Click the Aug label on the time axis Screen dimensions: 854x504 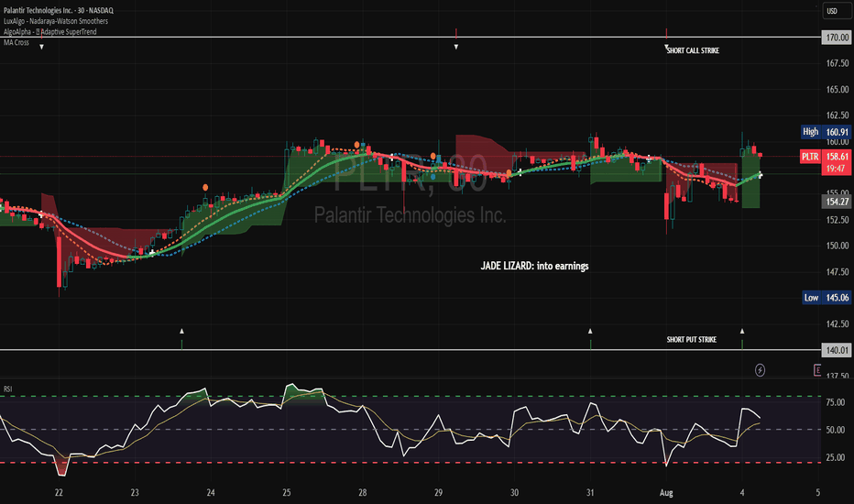pos(666,493)
